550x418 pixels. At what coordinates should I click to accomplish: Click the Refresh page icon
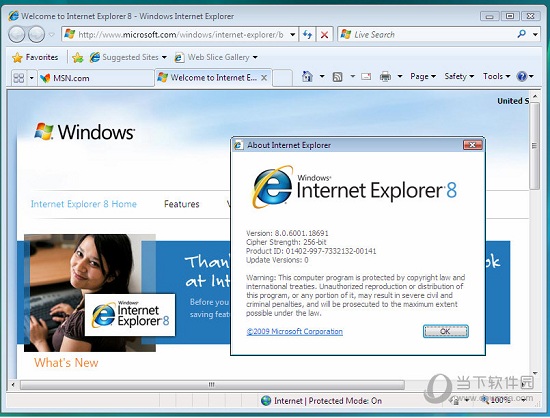(x=307, y=34)
